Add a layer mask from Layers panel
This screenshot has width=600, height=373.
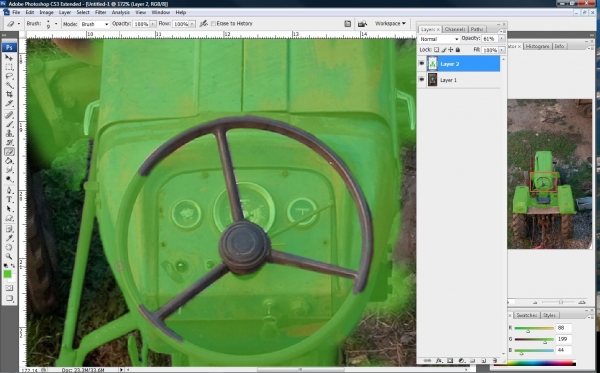pyautogui.click(x=450, y=360)
